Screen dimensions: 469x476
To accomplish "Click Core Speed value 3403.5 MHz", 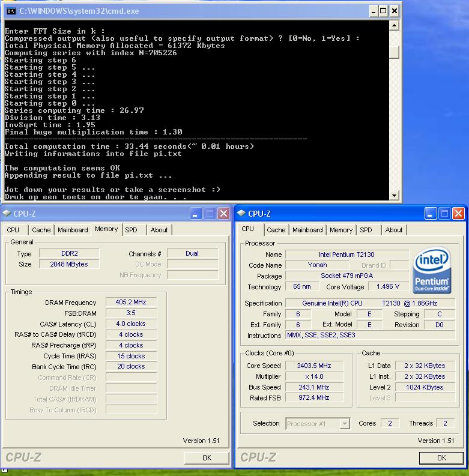I will pos(314,366).
